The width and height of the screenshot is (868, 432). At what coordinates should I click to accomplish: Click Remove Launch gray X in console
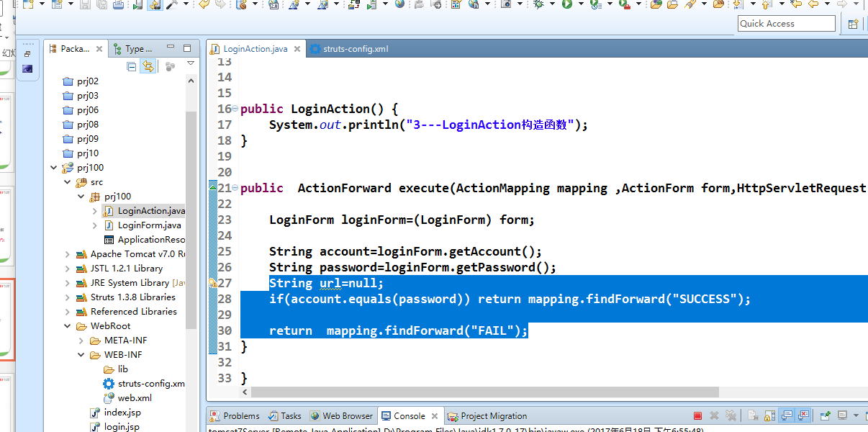pos(714,415)
